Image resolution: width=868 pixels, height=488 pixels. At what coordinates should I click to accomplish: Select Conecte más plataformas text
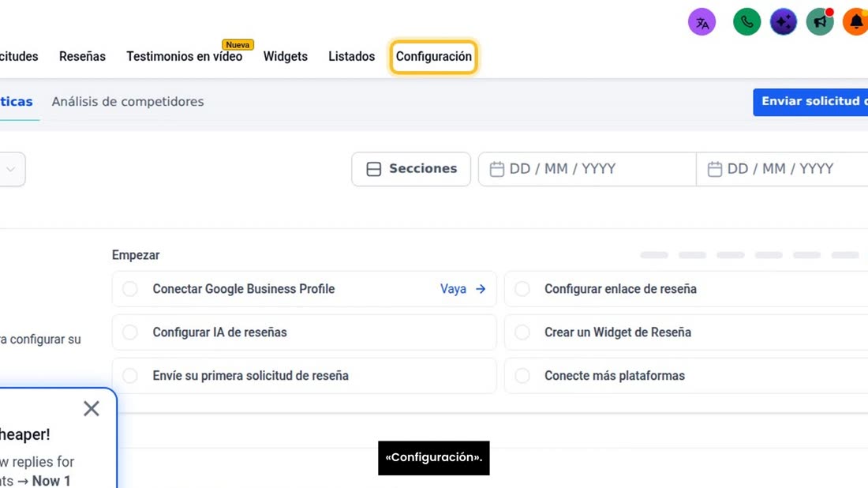(615, 376)
